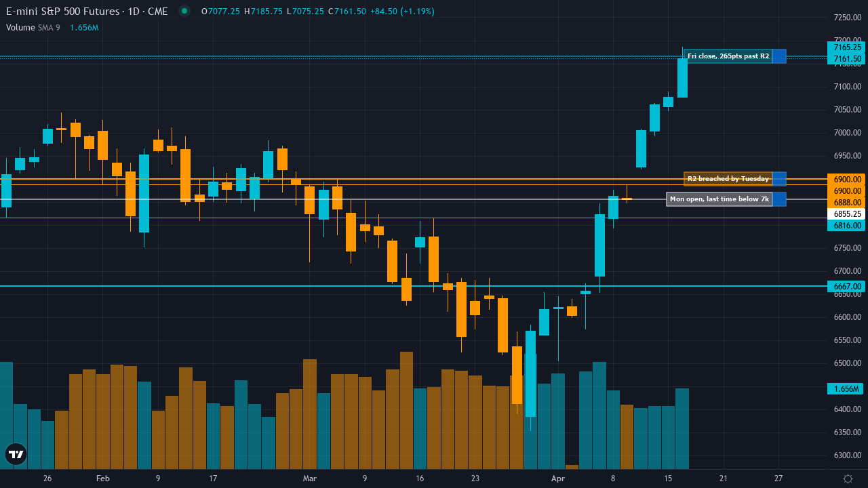Click the TradingView logo icon

click(x=16, y=454)
